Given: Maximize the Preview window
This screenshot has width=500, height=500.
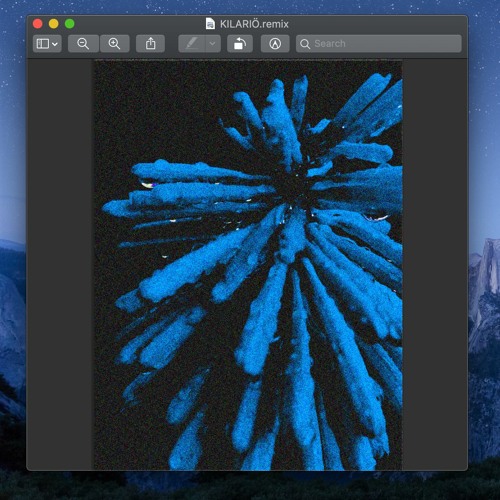Looking at the screenshot, I should pyautogui.click(x=70, y=24).
